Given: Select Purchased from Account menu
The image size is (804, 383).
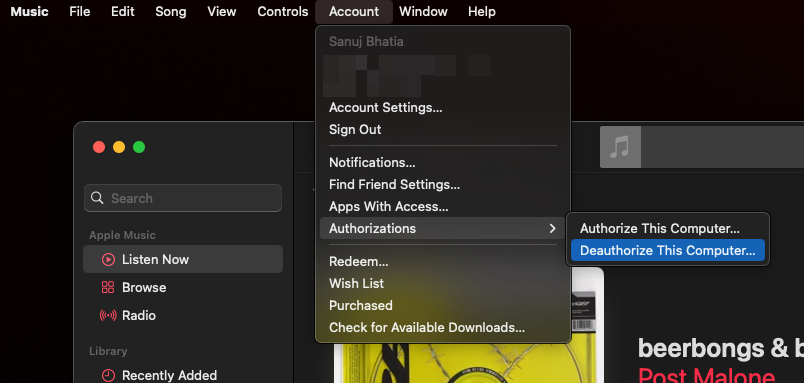Looking at the screenshot, I should tap(443, 306).
